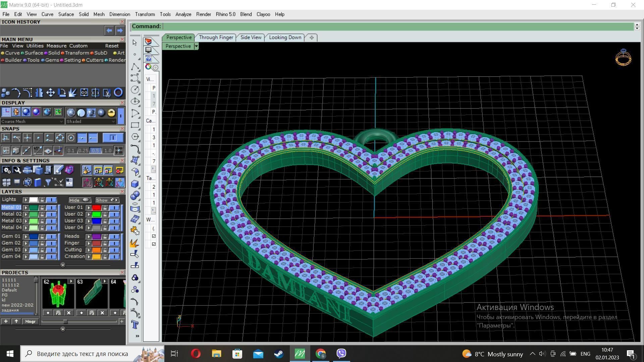Image resolution: width=644 pixels, height=362 pixels.
Task: Expand the Metal 01 layer arrow
Action: [x=25, y=208]
